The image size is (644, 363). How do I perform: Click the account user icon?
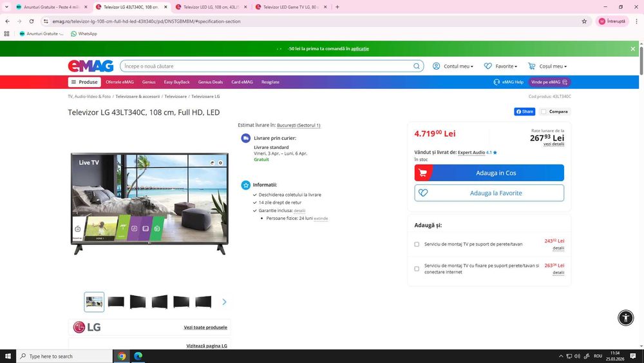click(x=436, y=66)
